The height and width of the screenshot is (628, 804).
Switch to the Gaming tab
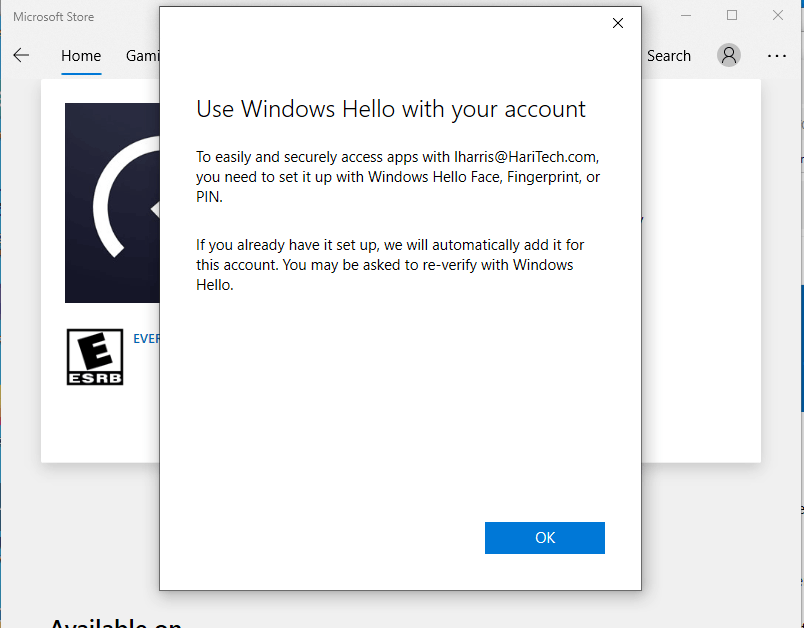(x=143, y=55)
